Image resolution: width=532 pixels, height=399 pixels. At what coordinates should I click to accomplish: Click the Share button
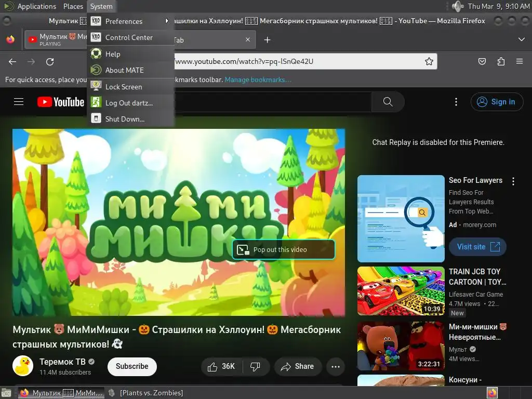point(298,366)
